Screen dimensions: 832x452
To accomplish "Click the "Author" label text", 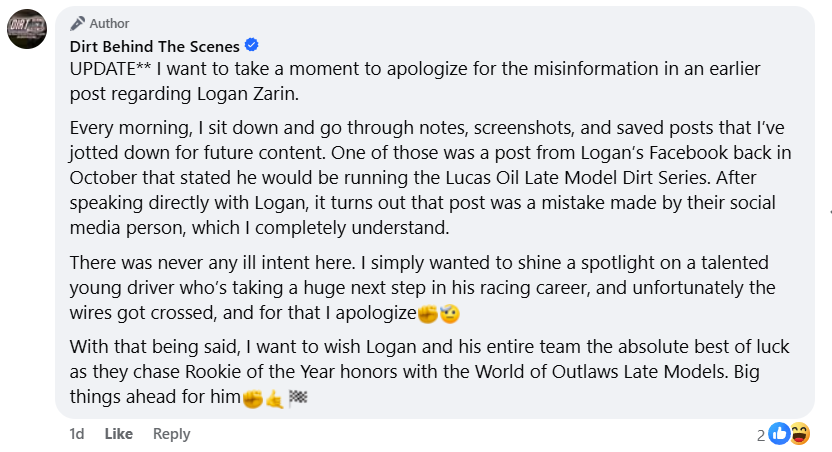I will 109,23.
